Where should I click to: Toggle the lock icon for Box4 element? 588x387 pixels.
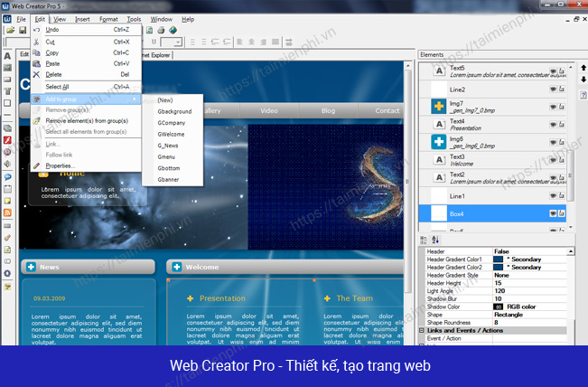tap(562, 213)
